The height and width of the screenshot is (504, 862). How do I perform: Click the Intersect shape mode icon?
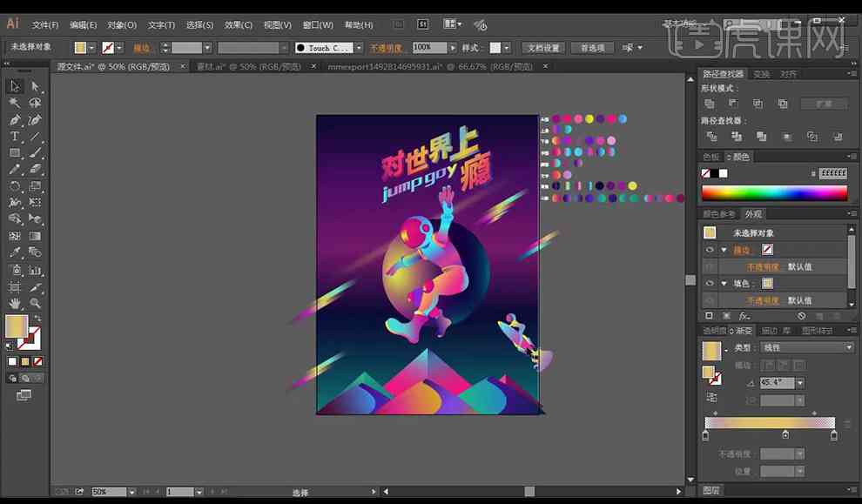click(758, 104)
